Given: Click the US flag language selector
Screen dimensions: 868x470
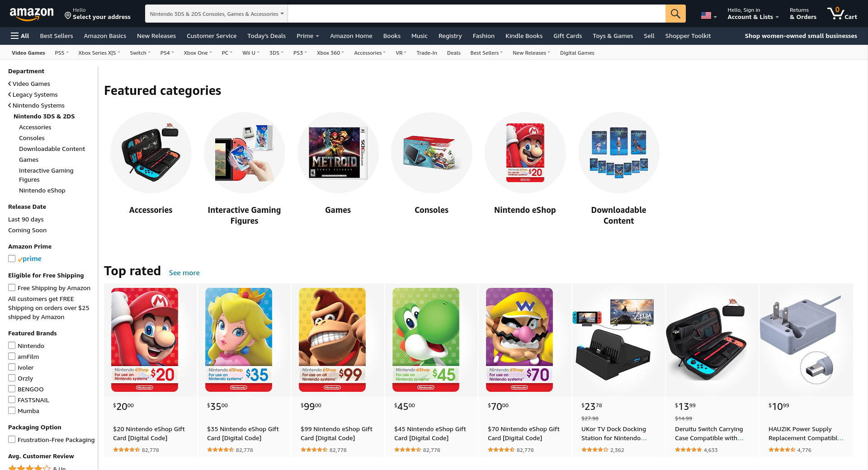Looking at the screenshot, I should (708, 15).
